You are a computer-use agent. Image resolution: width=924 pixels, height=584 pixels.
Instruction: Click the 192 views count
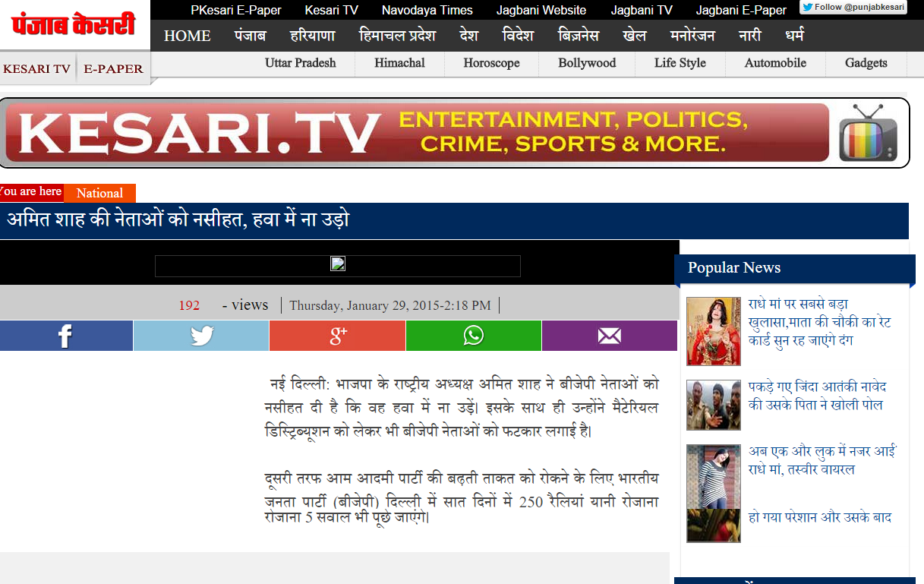(189, 305)
